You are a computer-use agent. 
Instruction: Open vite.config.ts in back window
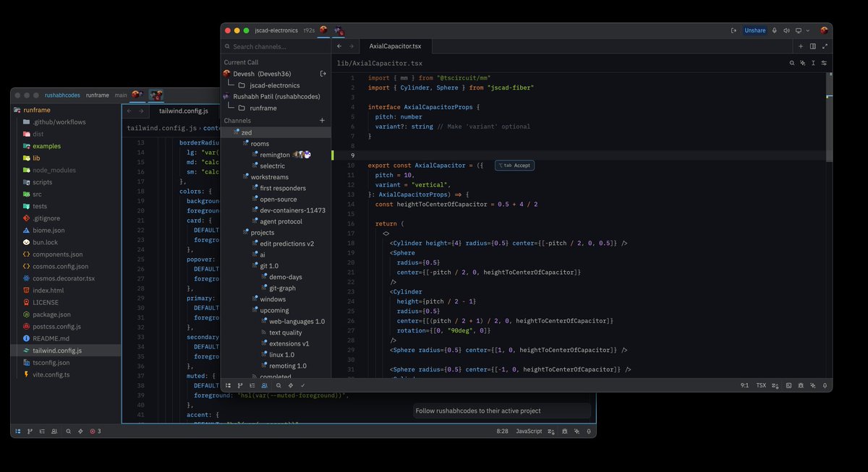pyautogui.click(x=66, y=374)
